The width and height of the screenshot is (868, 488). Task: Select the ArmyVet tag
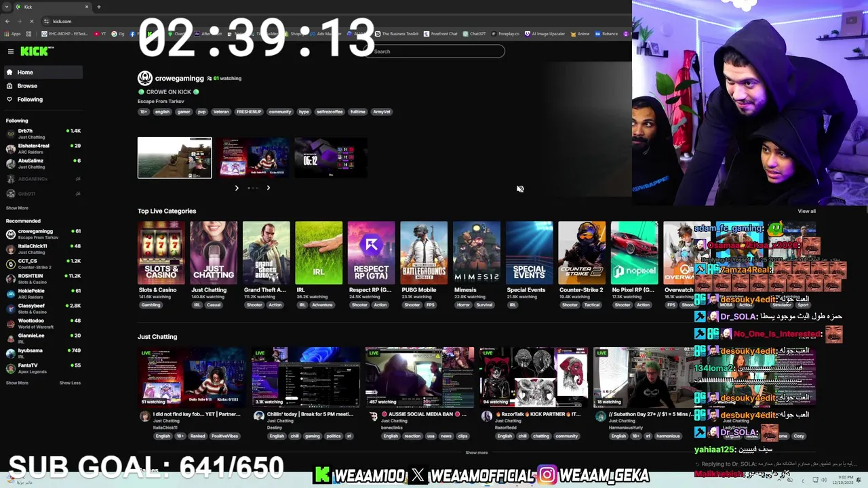click(x=382, y=112)
